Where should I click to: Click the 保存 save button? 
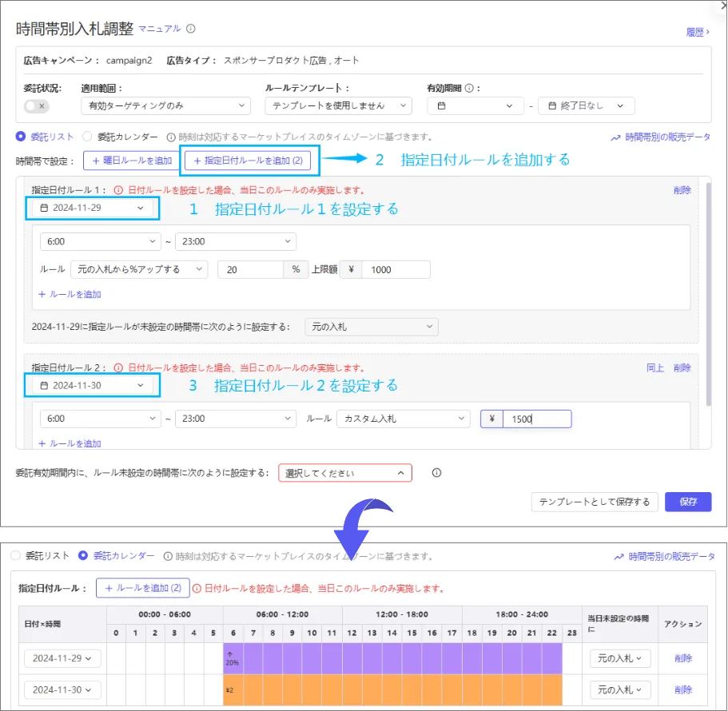[x=688, y=502]
